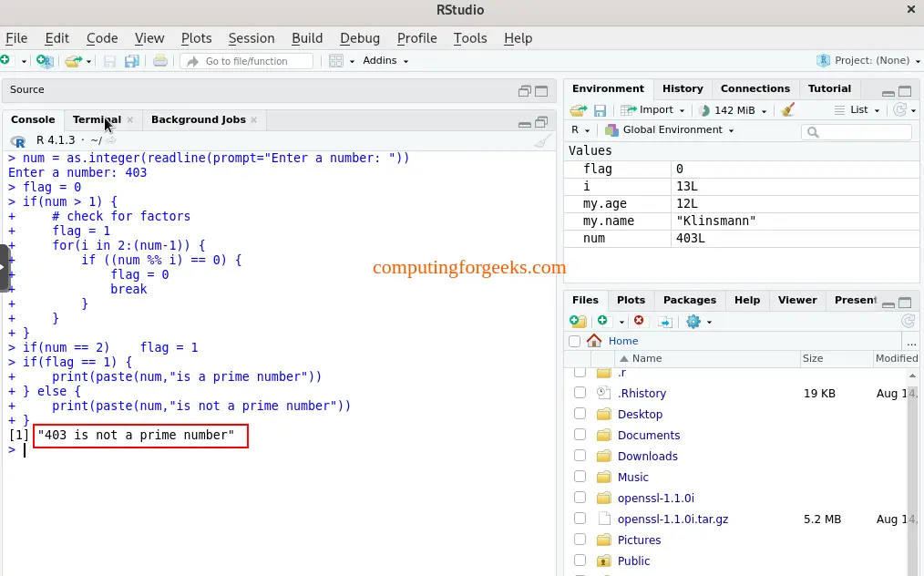The width and height of the screenshot is (924, 576).
Task: Open the Import dataset dropdown
Action: [x=653, y=109]
